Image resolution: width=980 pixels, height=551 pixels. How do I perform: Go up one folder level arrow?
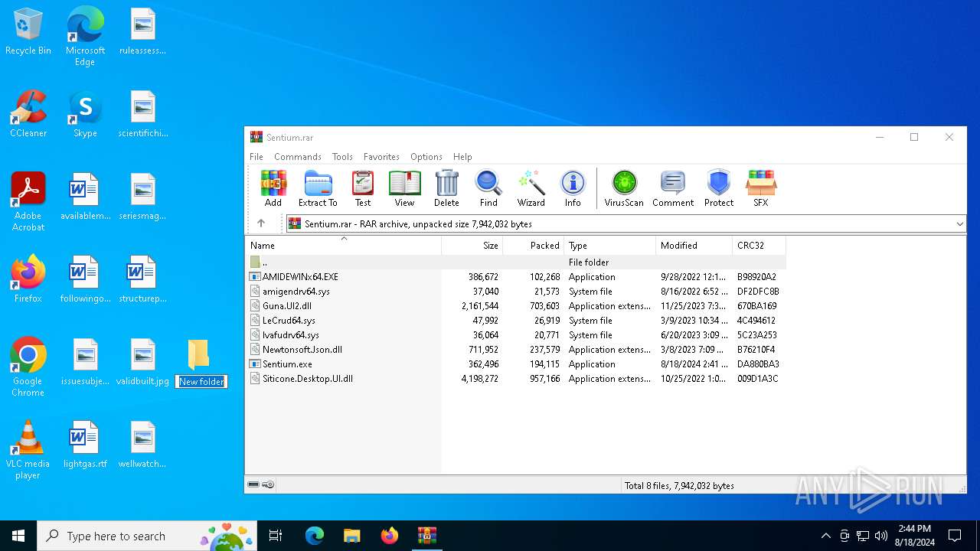pos(261,223)
